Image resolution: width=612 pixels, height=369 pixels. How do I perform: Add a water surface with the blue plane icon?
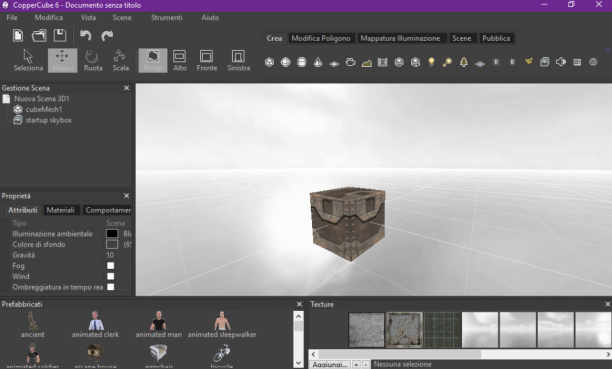(x=480, y=63)
